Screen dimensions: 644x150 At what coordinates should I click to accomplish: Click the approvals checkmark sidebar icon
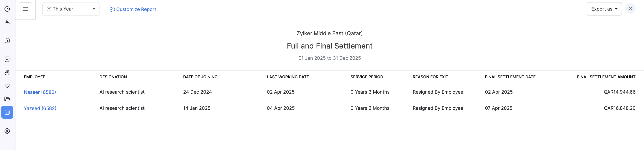7,59
